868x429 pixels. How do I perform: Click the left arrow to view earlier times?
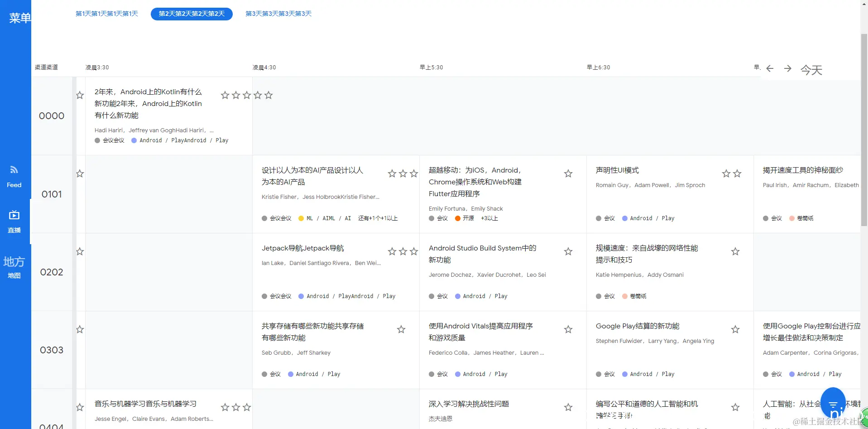point(769,68)
